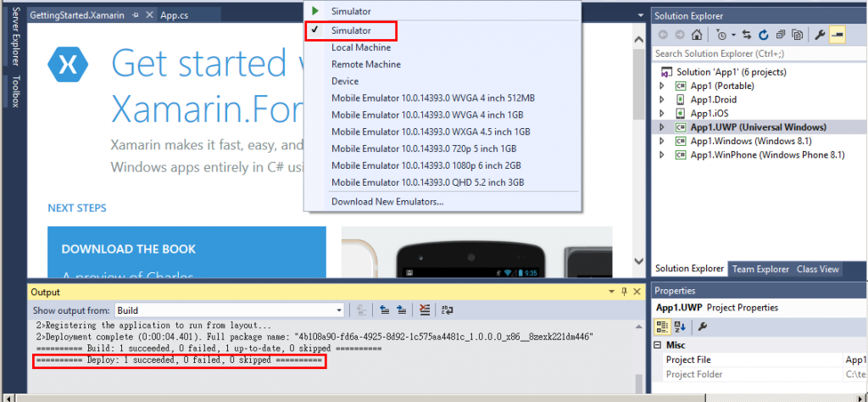Click the DOWNLOAD THE BOOK tile

click(186, 252)
